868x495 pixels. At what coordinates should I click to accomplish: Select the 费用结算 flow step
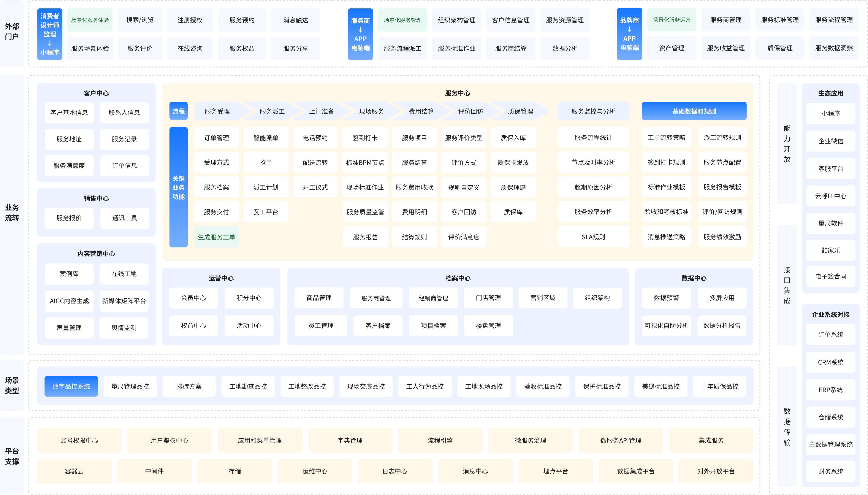(x=421, y=111)
